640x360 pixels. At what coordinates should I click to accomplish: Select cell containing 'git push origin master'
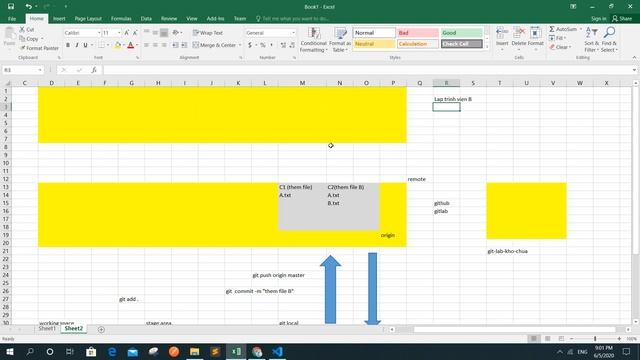278,275
